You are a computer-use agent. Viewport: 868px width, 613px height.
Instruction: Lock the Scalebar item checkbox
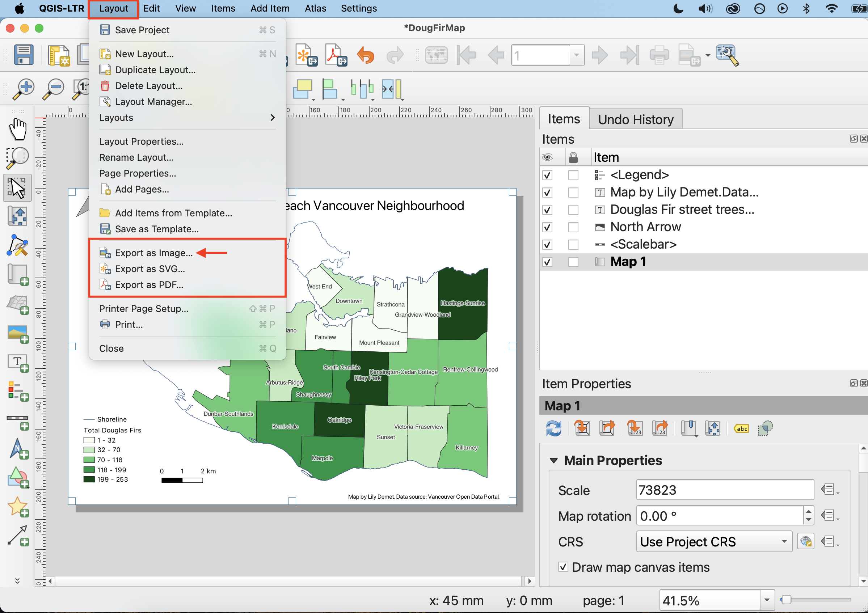[573, 245]
